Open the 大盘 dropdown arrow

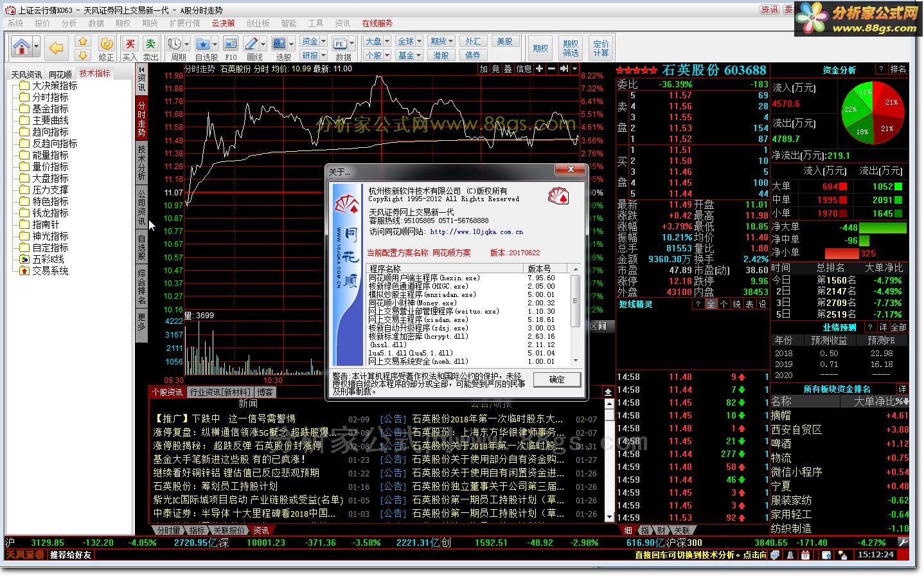tap(387, 41)
